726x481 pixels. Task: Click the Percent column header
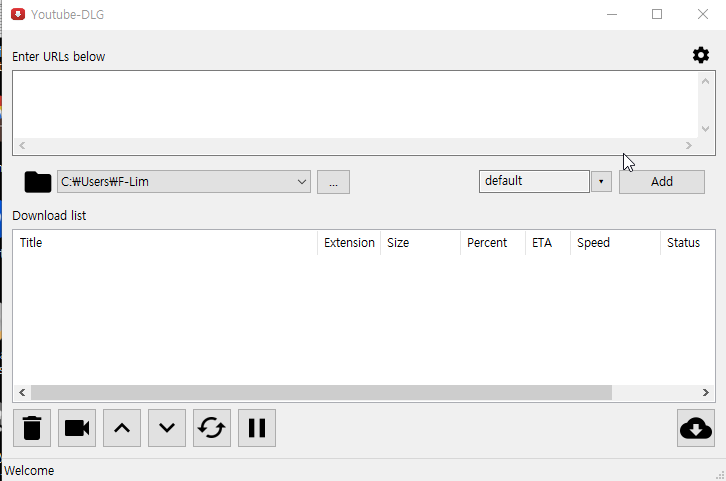(x=493, y=243)
